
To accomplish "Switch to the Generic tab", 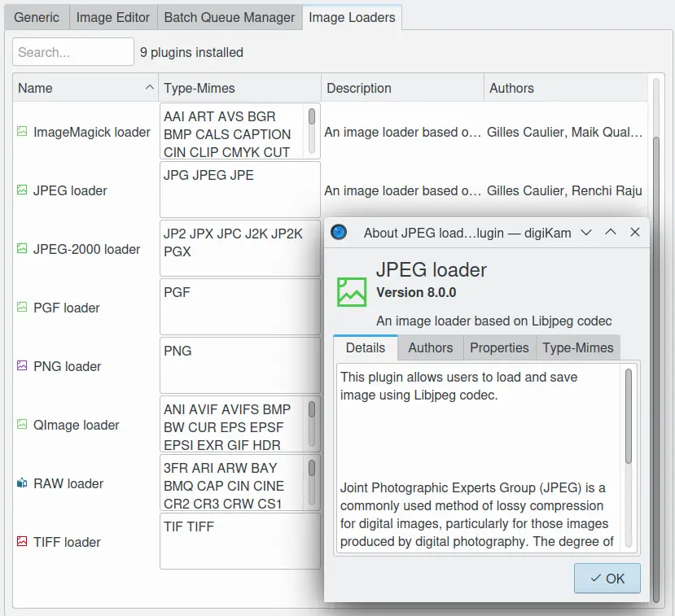I will coord(36,16).
